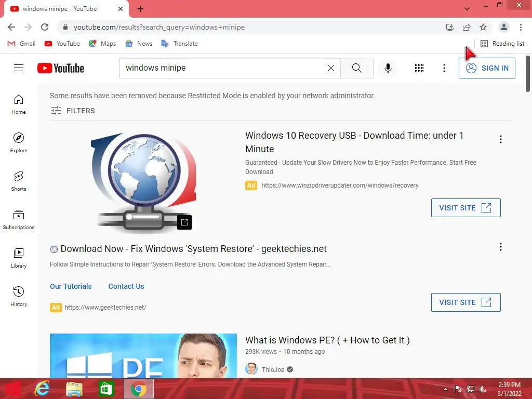
Task: Open ThioJoe channel name
Action: 273,369
